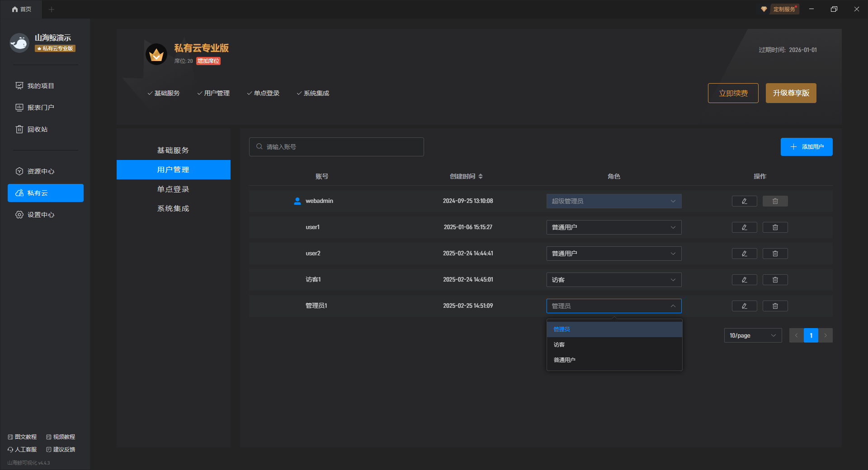Delete the user1 account

click(775, 227)
